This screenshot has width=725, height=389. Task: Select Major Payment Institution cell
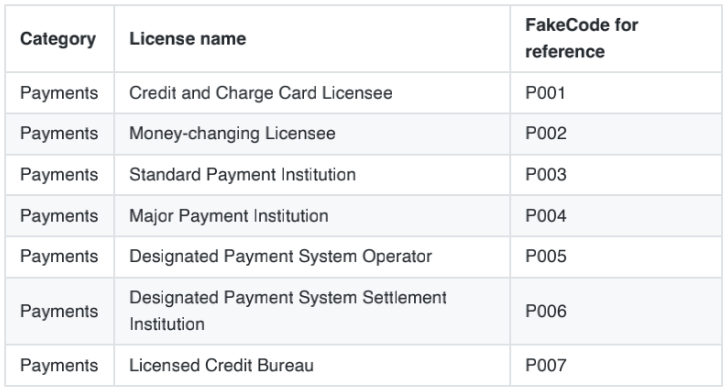[x=312, y=216]
